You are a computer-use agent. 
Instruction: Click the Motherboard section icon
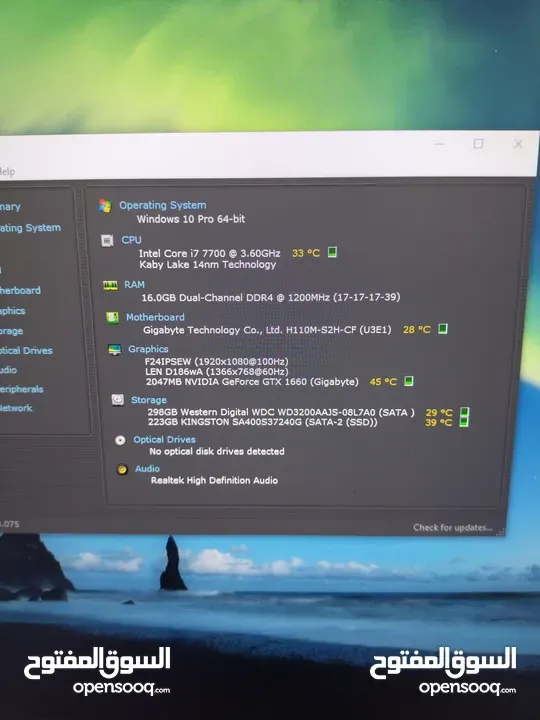(x=112, y=317)
